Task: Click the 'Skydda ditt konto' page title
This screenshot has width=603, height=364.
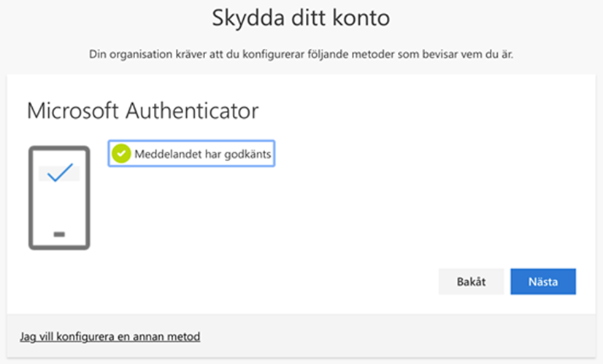Action: 301,18
